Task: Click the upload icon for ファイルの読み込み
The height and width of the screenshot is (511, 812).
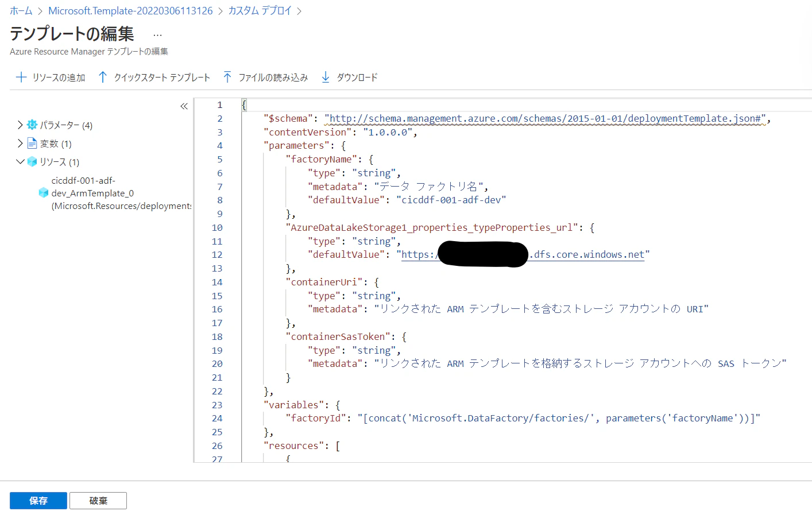Action: coord(227,77)
